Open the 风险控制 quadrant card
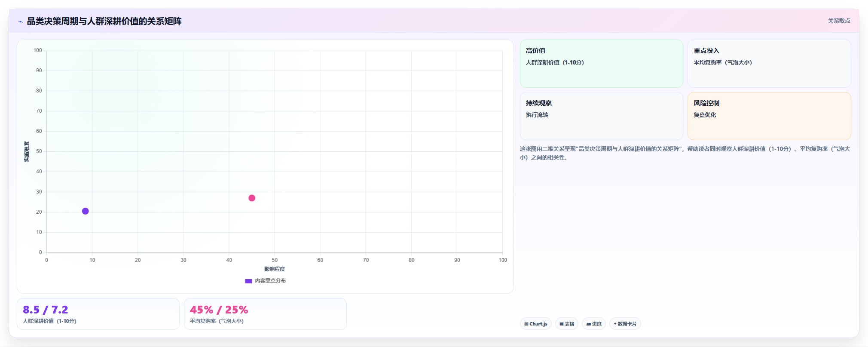Viewport: 868px width, 347px height. [769, 116]
